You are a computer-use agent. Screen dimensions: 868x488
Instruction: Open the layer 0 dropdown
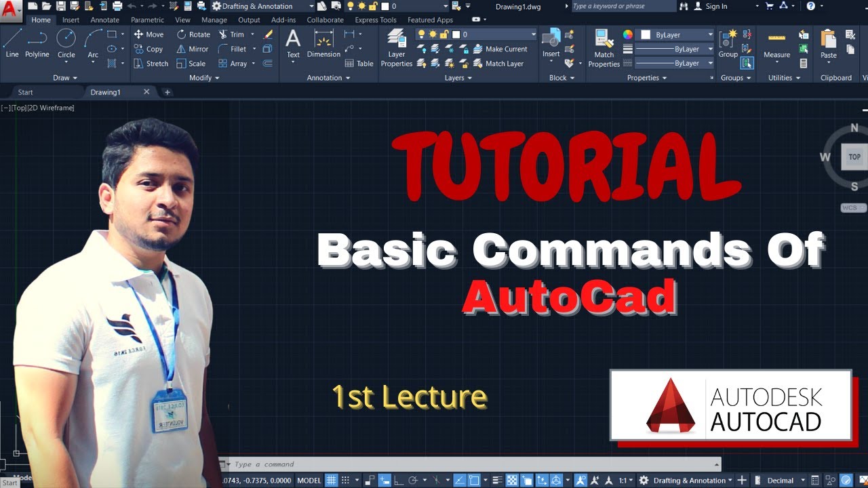(x=476, y=34)
